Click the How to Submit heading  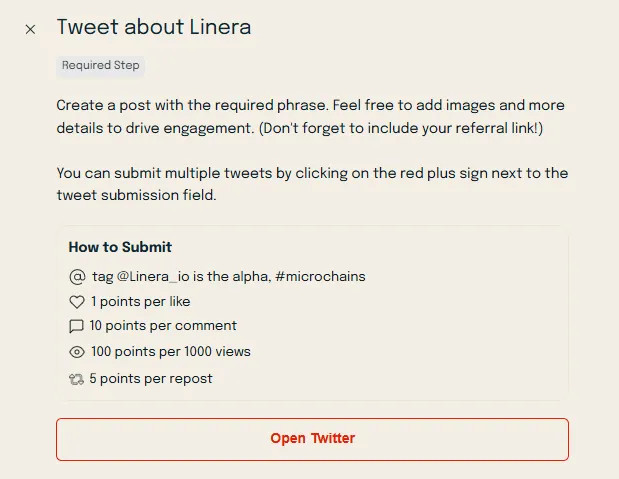(120, 247)
